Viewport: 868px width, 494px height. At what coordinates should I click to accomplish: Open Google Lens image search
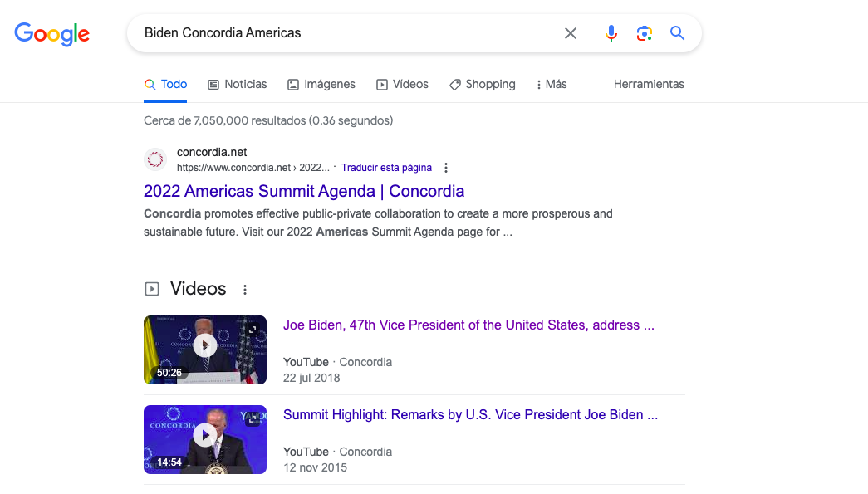[x=644, y=33]
